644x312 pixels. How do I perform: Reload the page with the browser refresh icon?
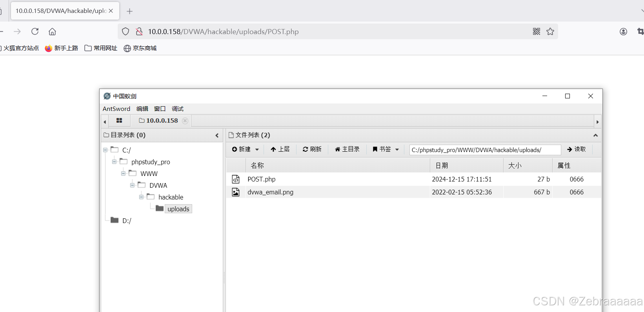pyautogui.click(x=35, y=31)
